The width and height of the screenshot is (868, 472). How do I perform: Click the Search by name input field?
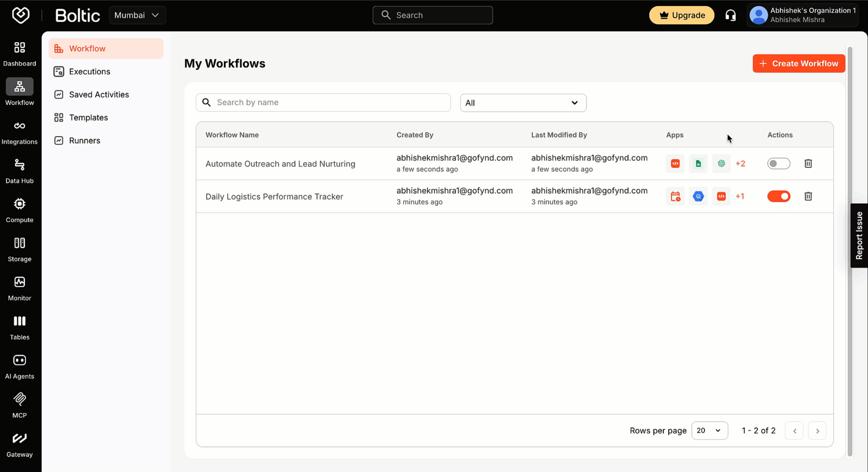pos(323,103)
